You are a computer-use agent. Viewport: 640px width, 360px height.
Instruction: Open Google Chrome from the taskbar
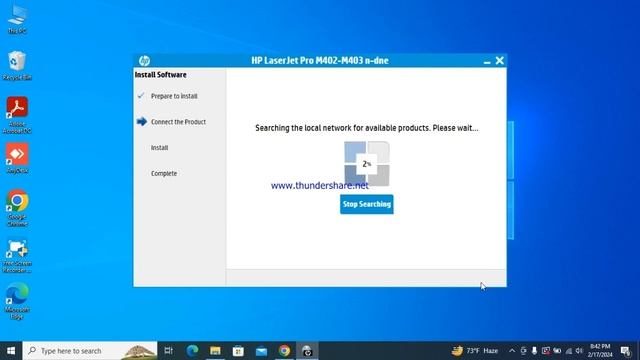click(x=284, y=351)
